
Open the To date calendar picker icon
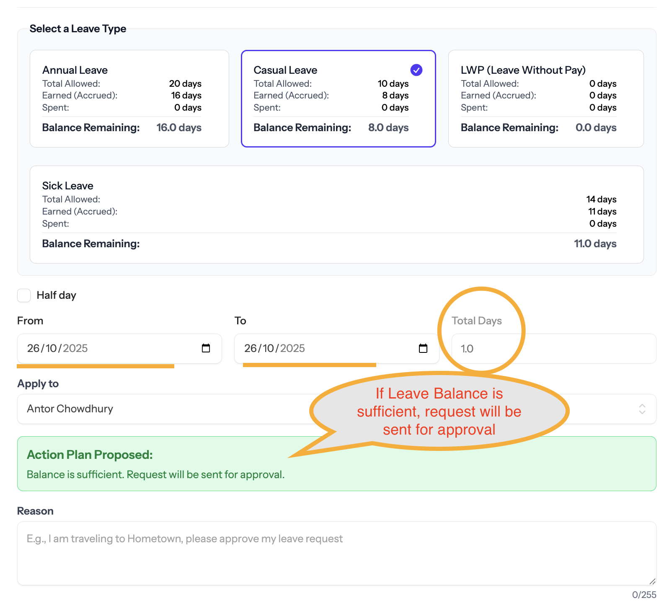[x=423, y=348]
